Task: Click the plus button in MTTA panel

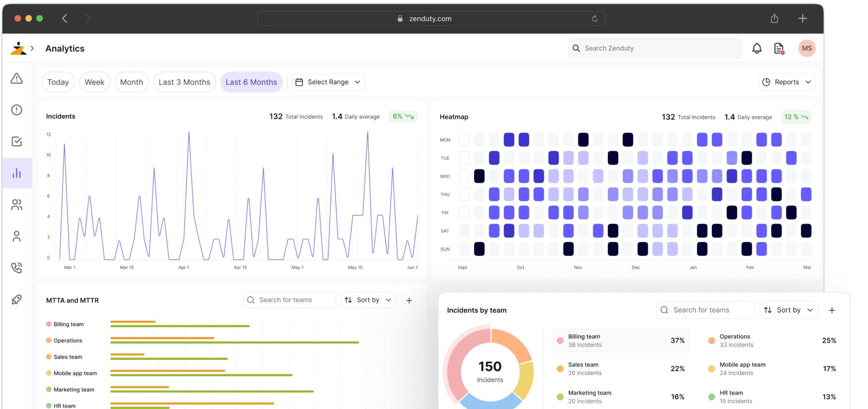Action: pos(409,300)
